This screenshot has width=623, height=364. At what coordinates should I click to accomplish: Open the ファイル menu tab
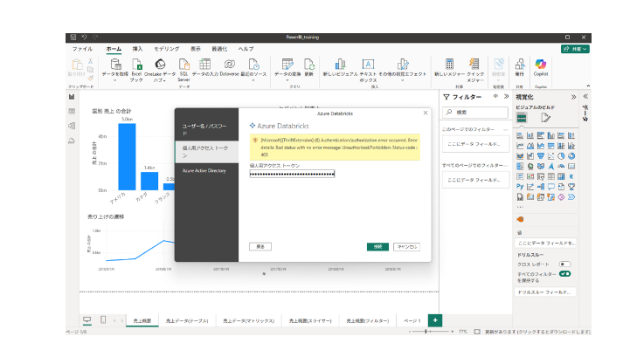[82, 49]
